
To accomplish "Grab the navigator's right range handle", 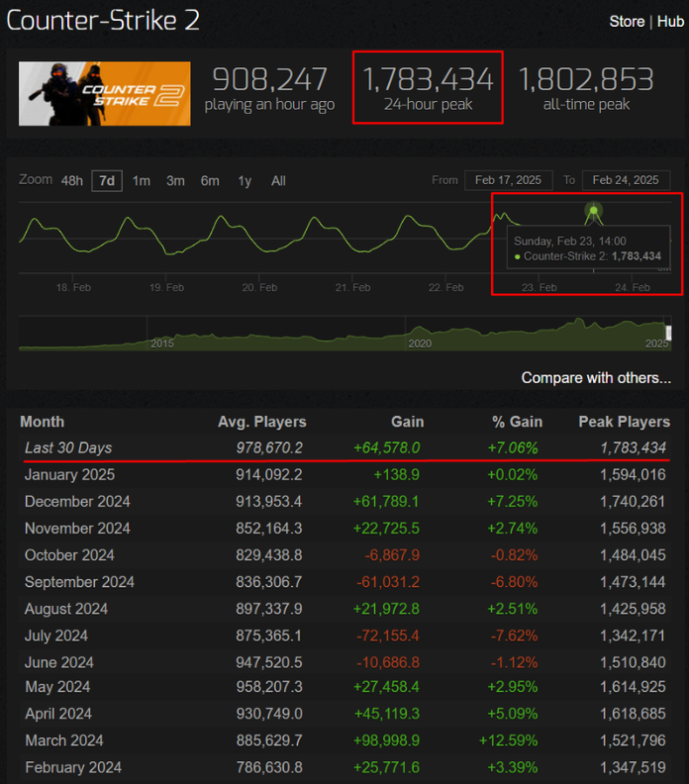I will tap(668, 333).
